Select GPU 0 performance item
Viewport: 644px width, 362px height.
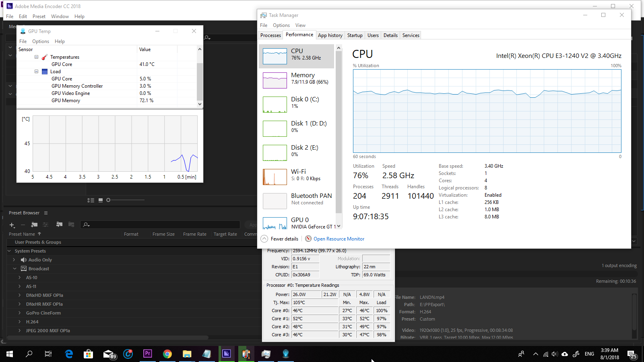[x=297, y=222]
